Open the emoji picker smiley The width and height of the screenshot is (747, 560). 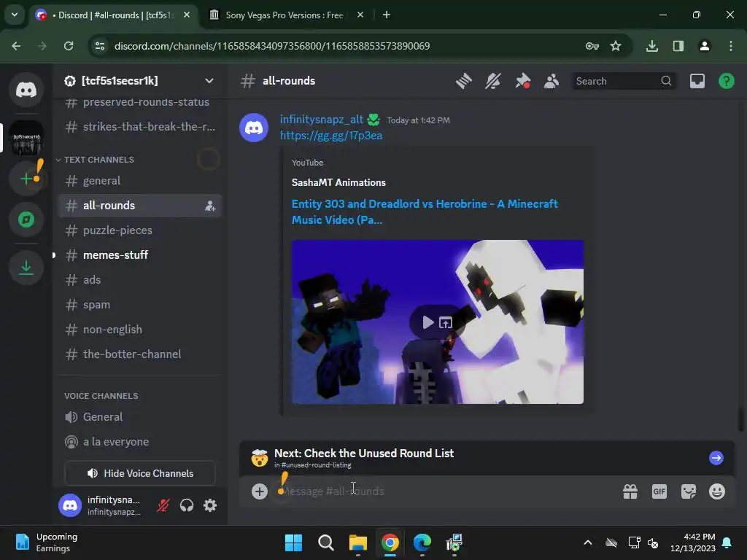[x=717, y=491]
